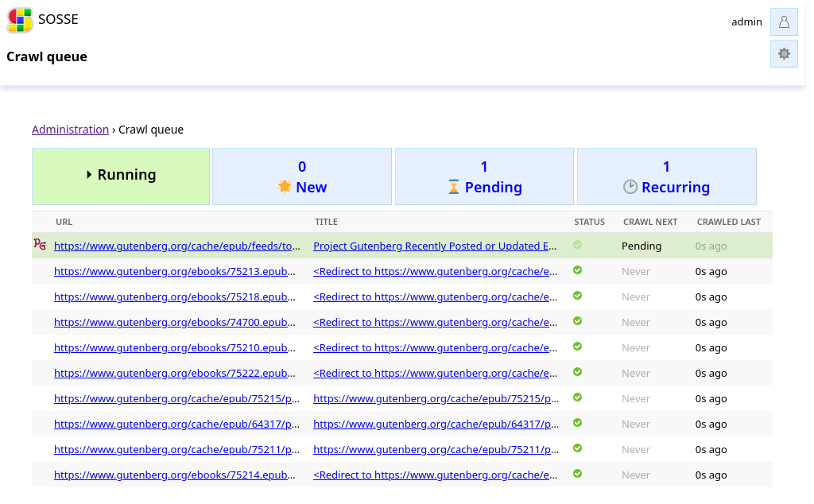The width and height of the screenshot is (814, 504).
Task: Open the 1 Pending queue box
Action: 484,176
